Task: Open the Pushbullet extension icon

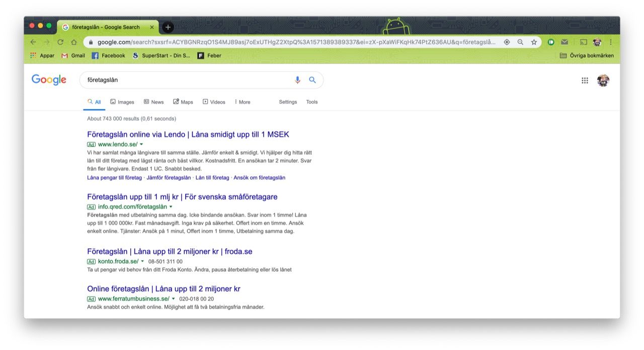Action: (x=551, y=42)
